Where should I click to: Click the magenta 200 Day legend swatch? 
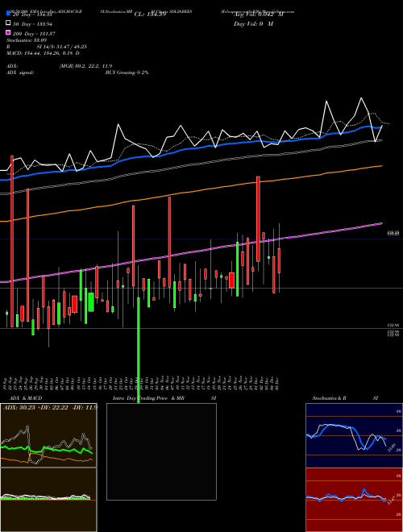tap(8, 33)
